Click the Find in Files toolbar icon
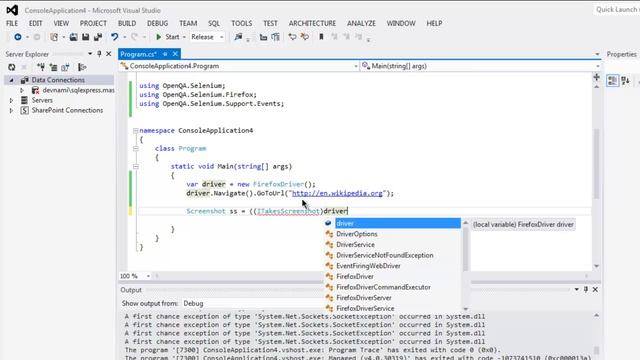Image resolution: width=640 pixels, height=360 pixels. click(238, 37)
